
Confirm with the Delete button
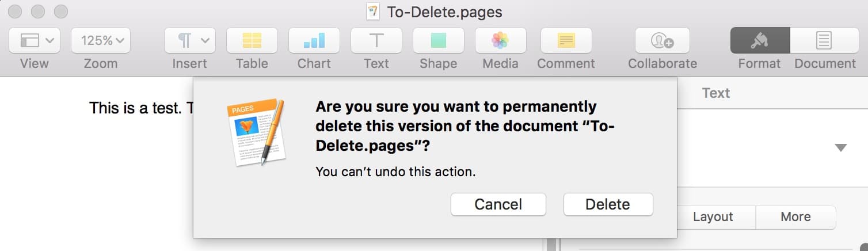coord(608,204)
